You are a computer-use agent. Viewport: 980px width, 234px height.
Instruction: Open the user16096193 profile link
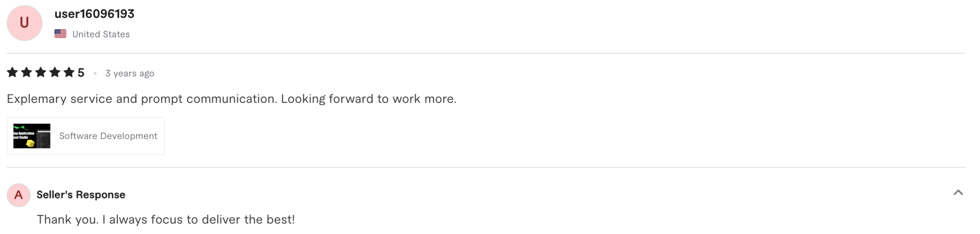94,14
